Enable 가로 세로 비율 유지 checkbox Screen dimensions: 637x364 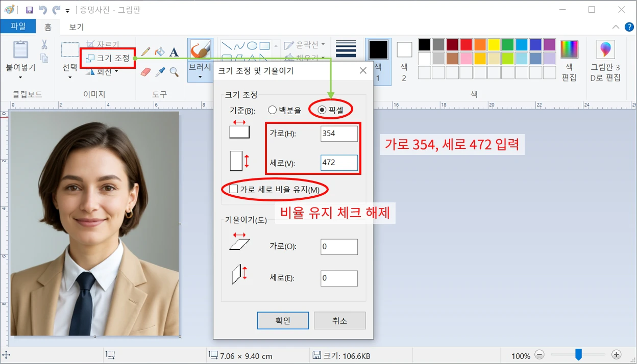pyautogui.click(x=233, y=189)
